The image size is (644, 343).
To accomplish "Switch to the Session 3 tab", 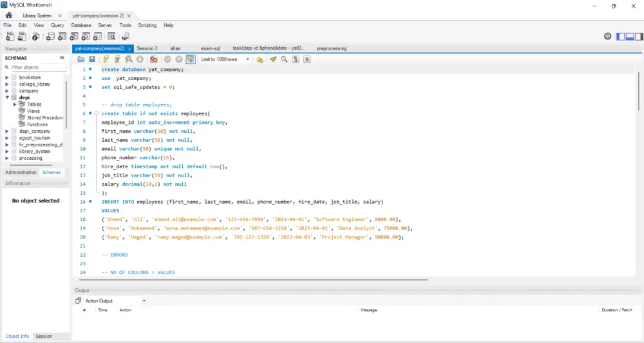I will (147, 48).
